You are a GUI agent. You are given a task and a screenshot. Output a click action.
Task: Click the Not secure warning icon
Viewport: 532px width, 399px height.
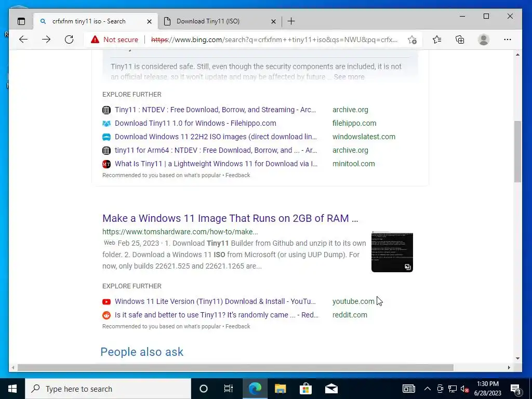pos(95,39)
